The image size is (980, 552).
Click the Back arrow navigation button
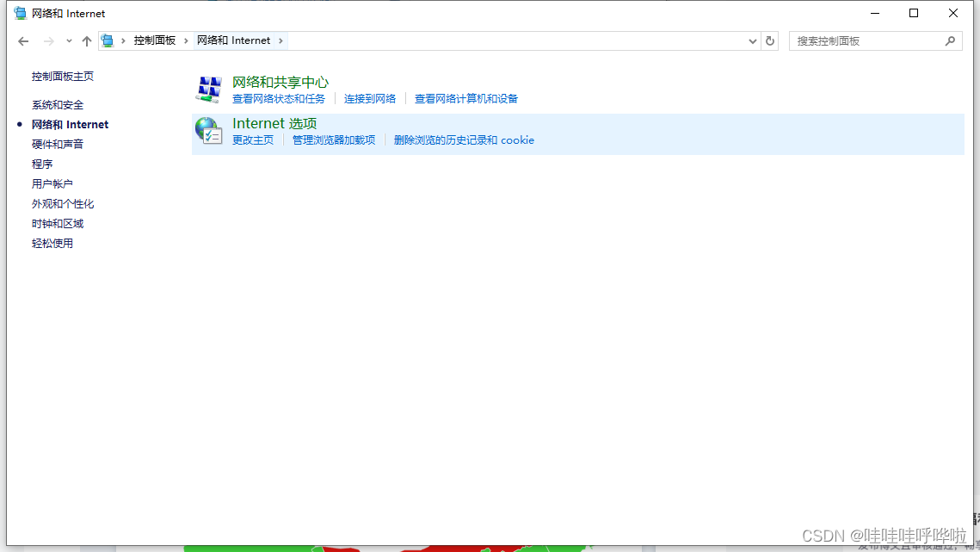pyautogui.click(x=23, y=41)
